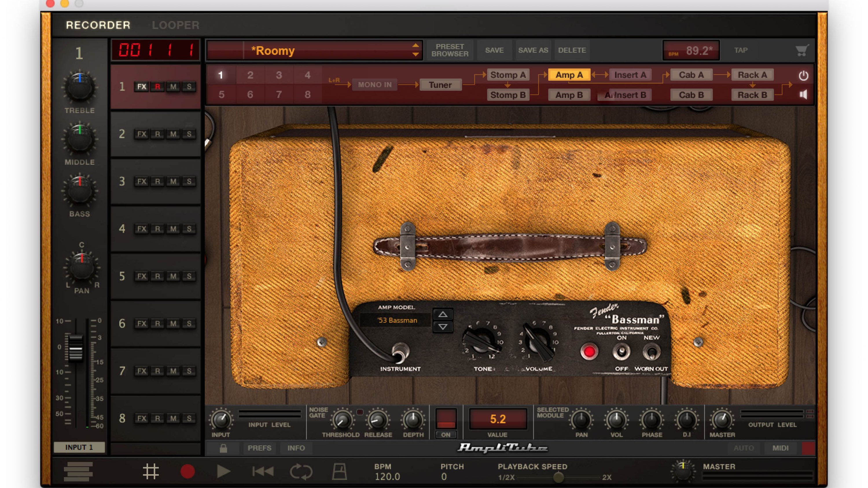This screenshot has width=868, height=488.
Task: Select the RECORDER tab
Action: click(x=97, y=25)
